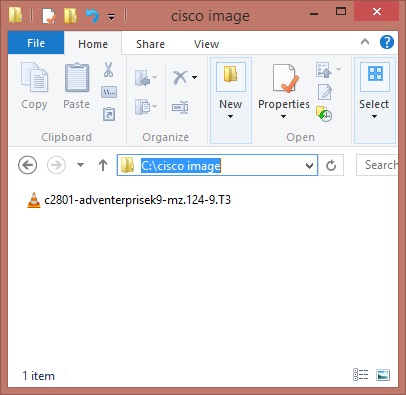406x395 pixels.
Task: Click the Copy to icon
Action: click(x=143, y=107)
